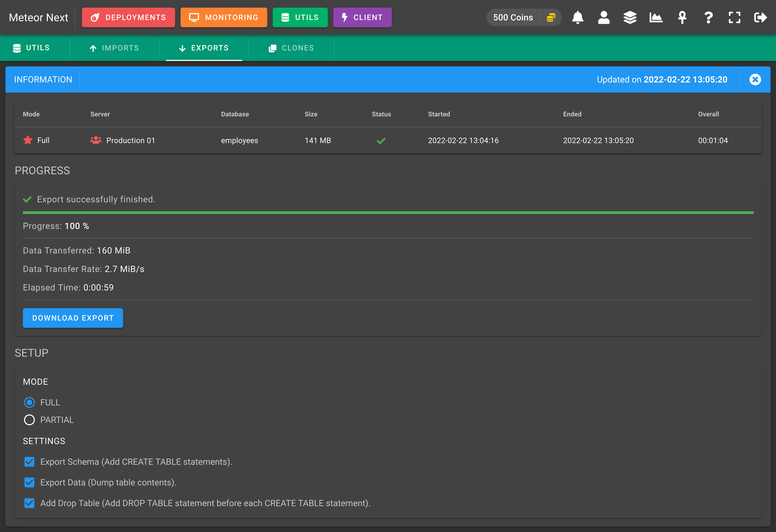This screenshot has height=532, width=776.
Task: Click the pin icon in top bar
Action: pyautogui.click(x=682, y=17)
